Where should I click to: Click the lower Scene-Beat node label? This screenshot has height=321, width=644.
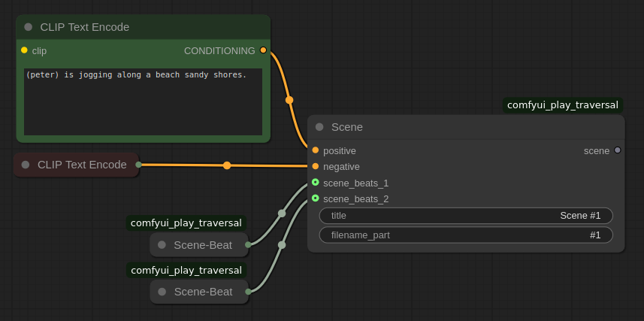click(x=204, y=292)
